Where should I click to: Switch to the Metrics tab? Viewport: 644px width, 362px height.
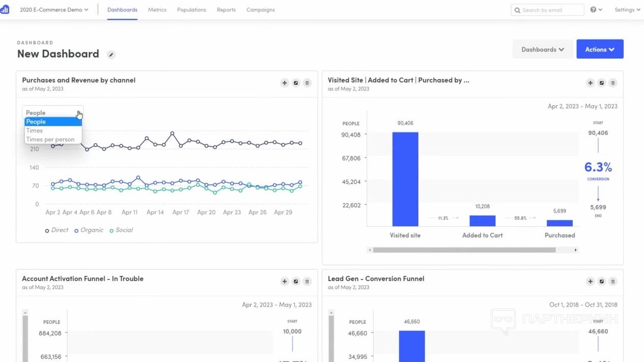[157, 10]
